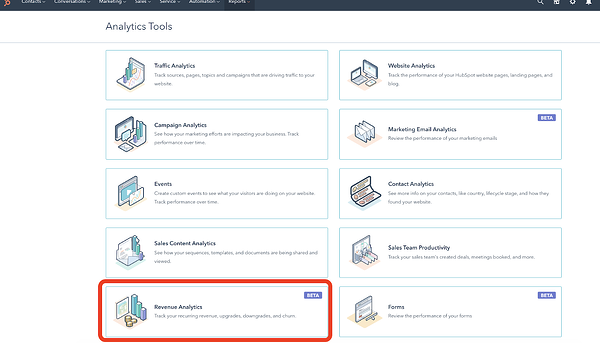Expand the Marketing menu

(112, 2)
